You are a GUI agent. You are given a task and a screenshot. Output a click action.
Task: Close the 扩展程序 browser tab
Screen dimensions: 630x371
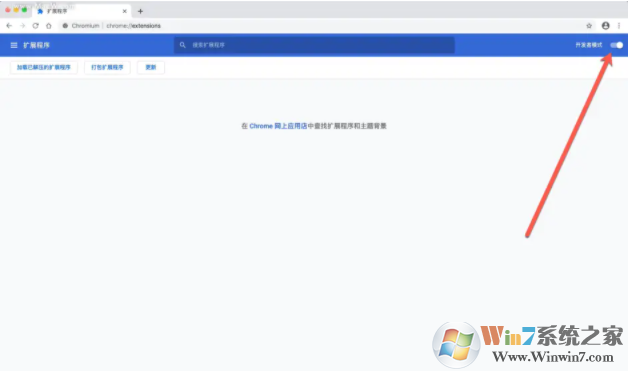pyautogui.click(x=125, y=11)
